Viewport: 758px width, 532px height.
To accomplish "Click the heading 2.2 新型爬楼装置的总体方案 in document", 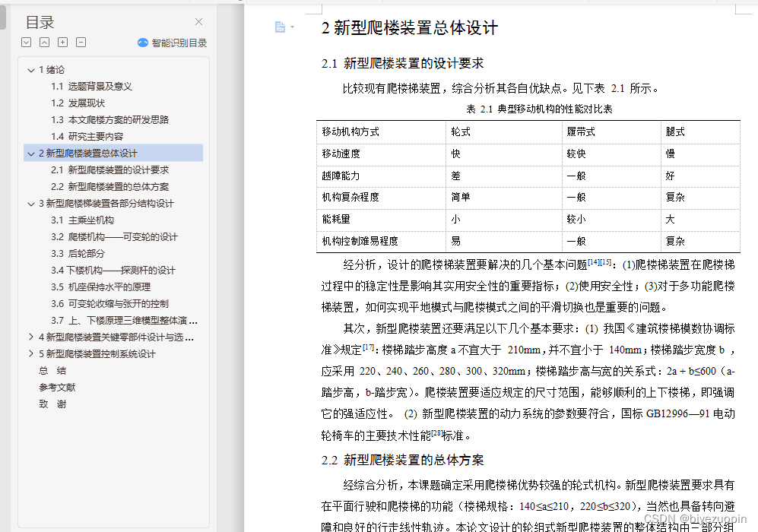I will tap(402, 460).
